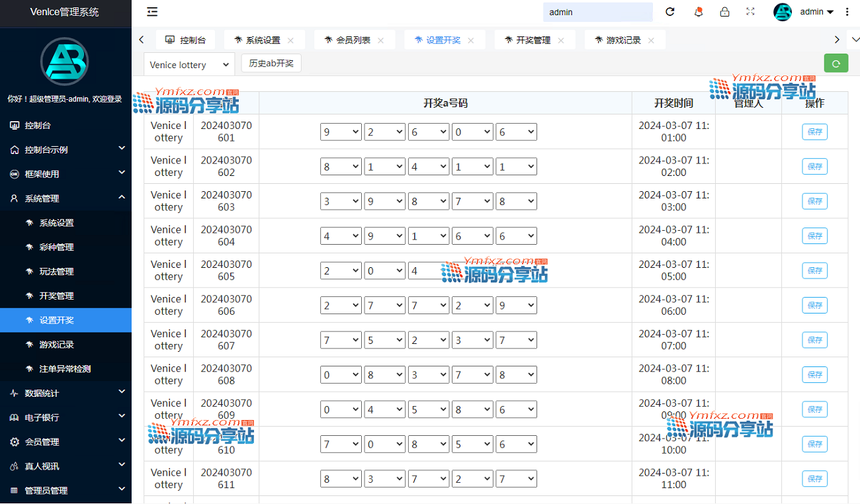This screenshot has width=860, height=504.
Task: Expand the 数据统计 sidebar menu
Action: coord(65,393)
